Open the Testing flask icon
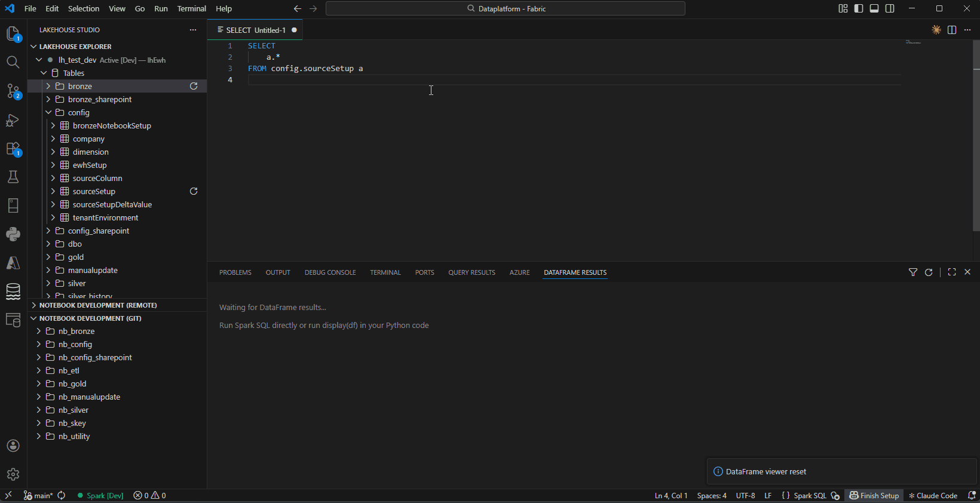Image resolution: width=980 pixels, height=503 pixels. coord(13,177)
